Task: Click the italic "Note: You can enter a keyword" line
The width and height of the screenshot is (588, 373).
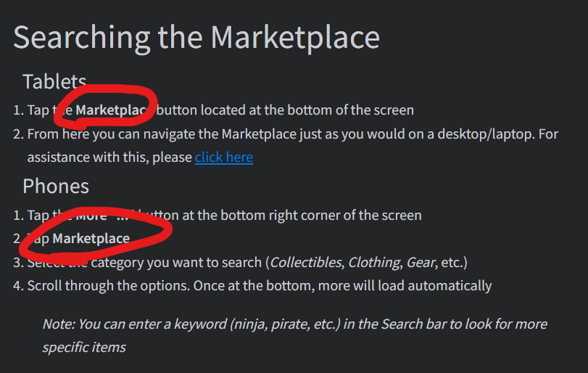Action: (295, 324)
